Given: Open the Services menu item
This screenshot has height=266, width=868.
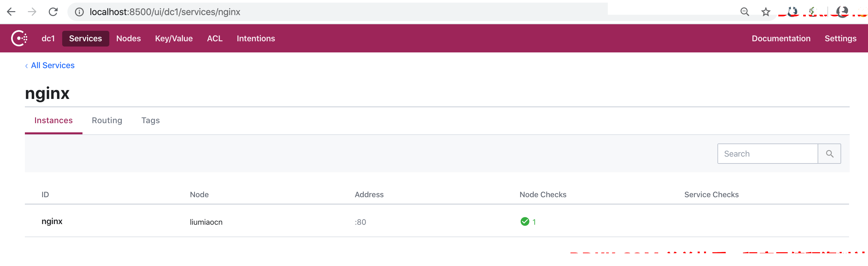Looking at the screenshot, I should pos(85,38).
